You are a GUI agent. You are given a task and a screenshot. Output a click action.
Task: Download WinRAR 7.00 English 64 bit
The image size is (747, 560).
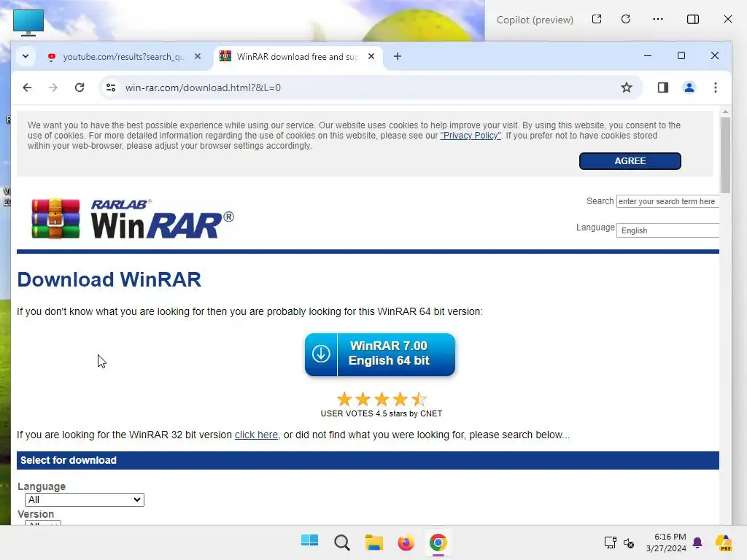click(x=379, y=354)
